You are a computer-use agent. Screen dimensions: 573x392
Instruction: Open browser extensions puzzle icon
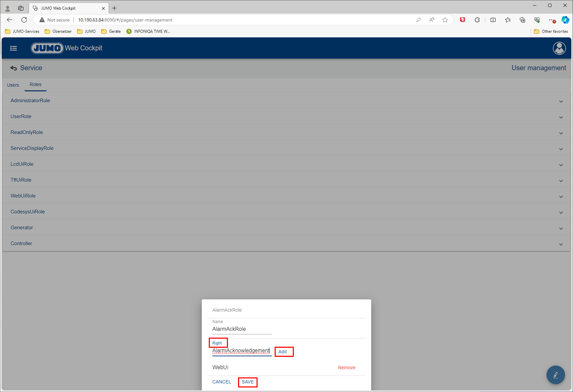coord(477,20)
